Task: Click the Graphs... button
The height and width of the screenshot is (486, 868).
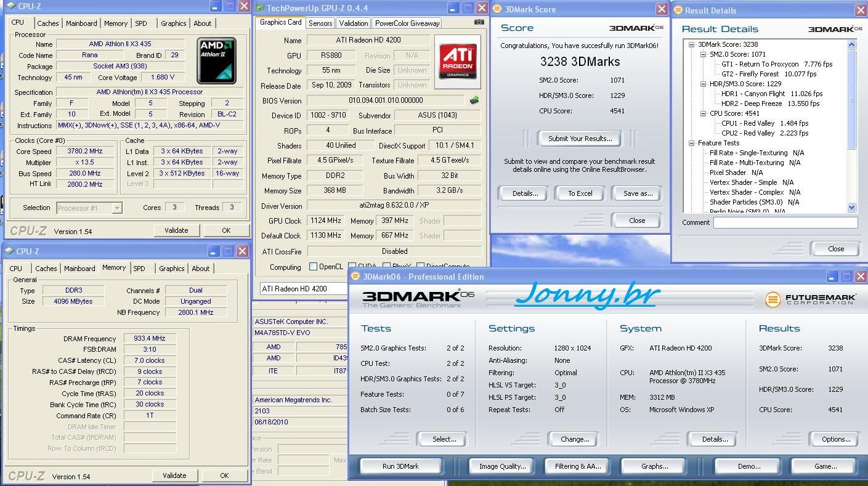Action: (654, 466)
